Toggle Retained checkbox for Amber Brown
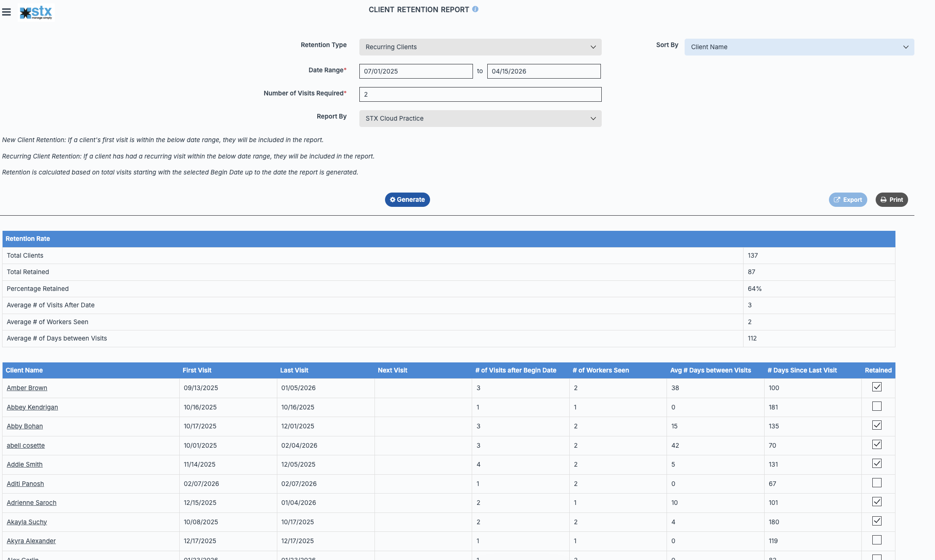The image size is (935, 560). click(x=877, y=387)
